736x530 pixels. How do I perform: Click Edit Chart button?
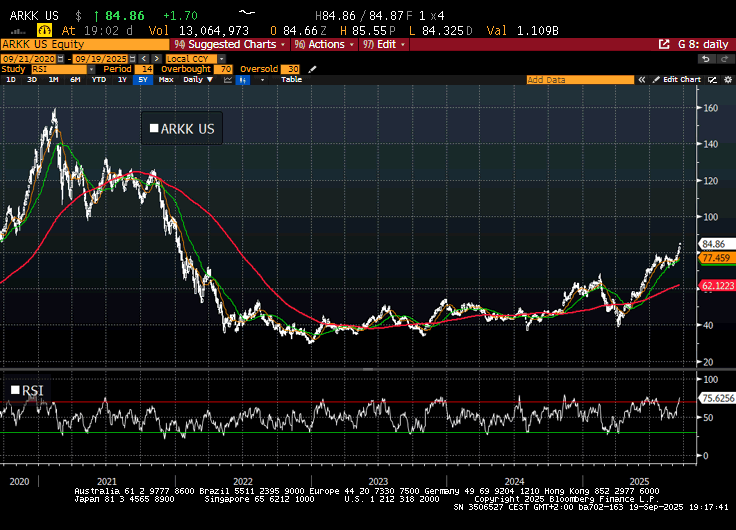tap(676, 80)
